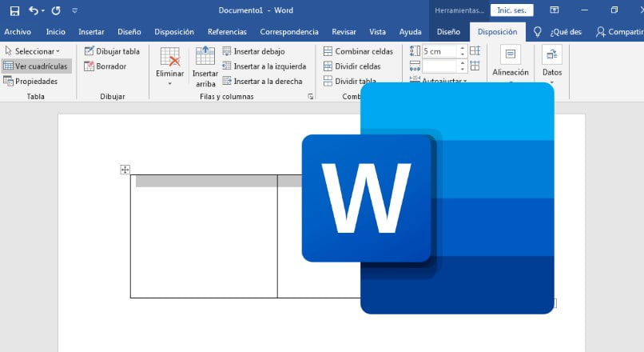Open Ribbon Display Options in title bar

pyautogui.click(x=555, y=10)
